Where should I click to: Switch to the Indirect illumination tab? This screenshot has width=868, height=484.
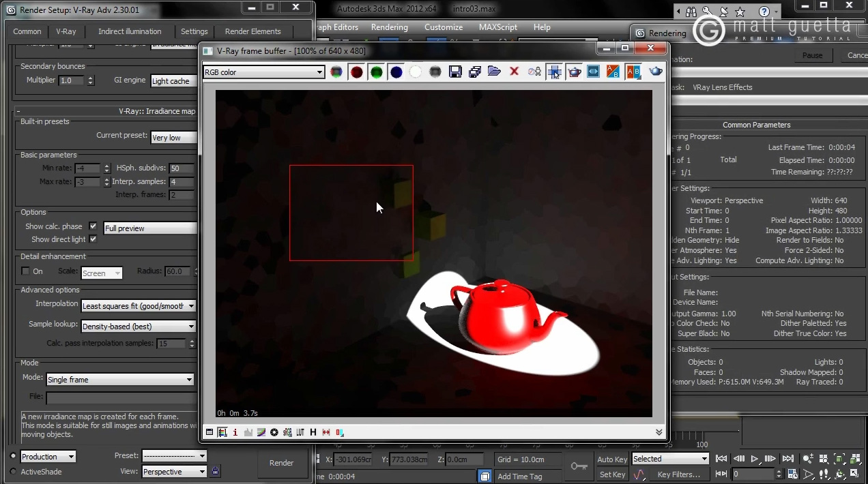click(130, 31)
